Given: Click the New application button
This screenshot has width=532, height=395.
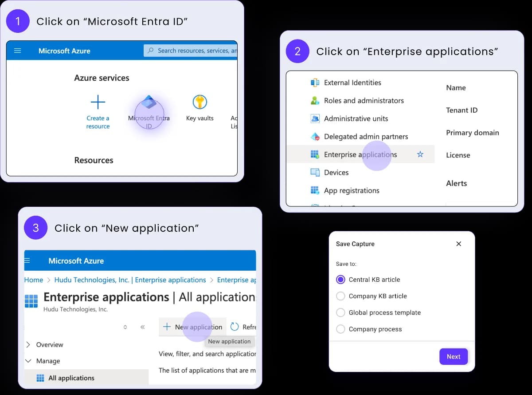Looking at the screenshot, I should 192,327.
